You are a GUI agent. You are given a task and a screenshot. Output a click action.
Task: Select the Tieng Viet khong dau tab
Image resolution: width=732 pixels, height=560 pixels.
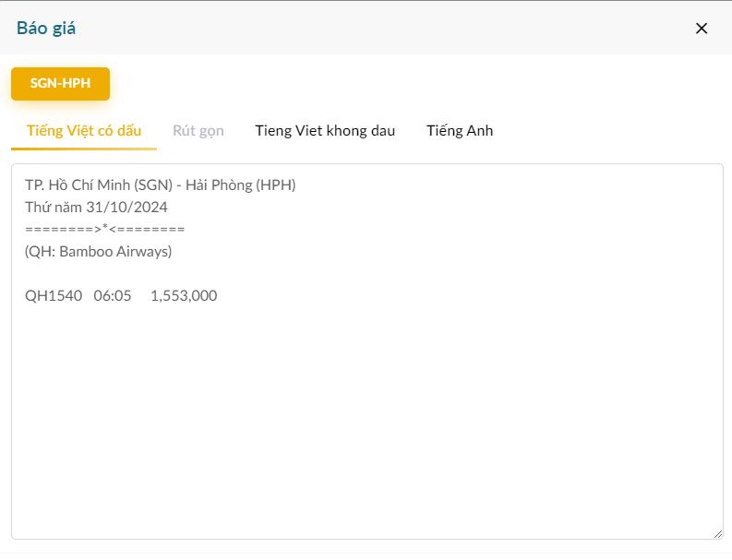point(325,130)
